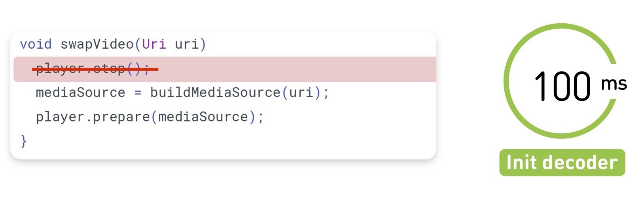This screenshot has width=644, height=197.
Task: Click the mediaSource variable being assigned
Action: tap(80, 93)
